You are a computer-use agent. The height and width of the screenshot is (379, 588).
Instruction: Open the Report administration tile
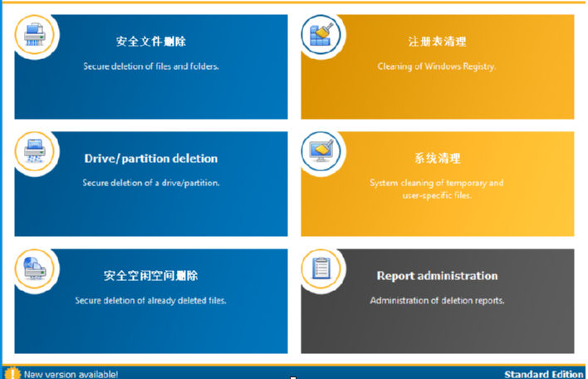point(437,301)
